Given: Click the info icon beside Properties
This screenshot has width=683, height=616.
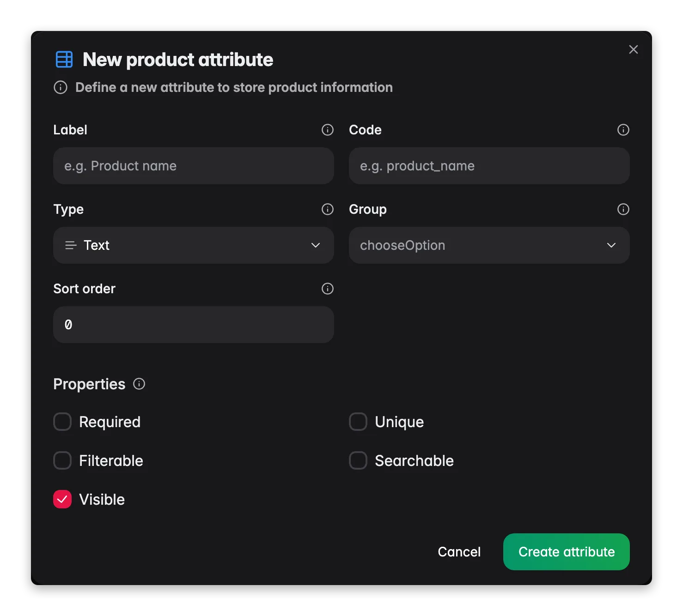Looking at the screenshot, I should pos(139,384).
